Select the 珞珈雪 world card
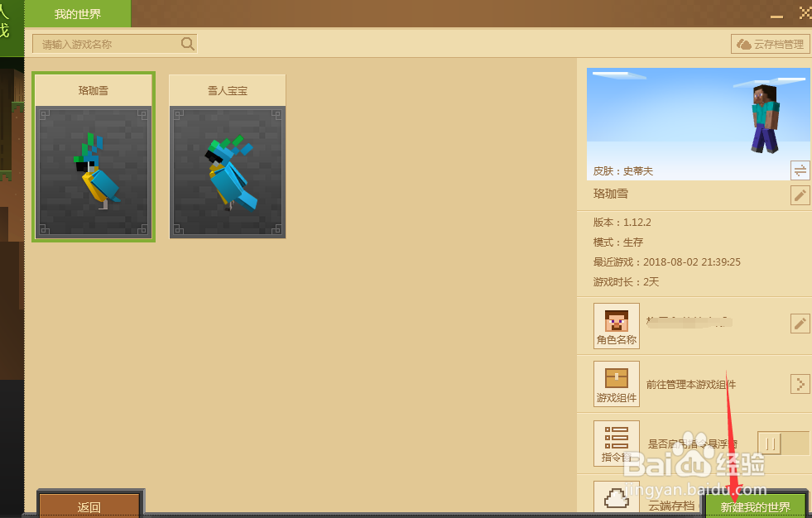This screenshot has width=812, height=518. [x=94, y=156]
